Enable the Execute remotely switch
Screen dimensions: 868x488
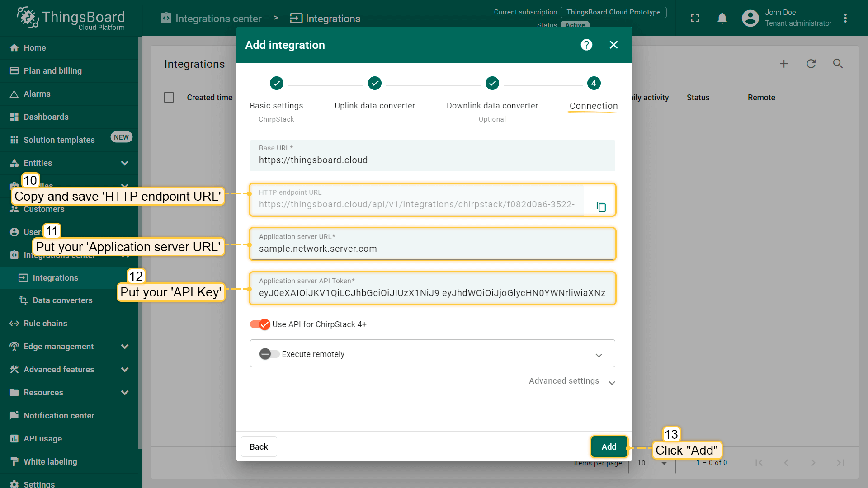[269, 354]
